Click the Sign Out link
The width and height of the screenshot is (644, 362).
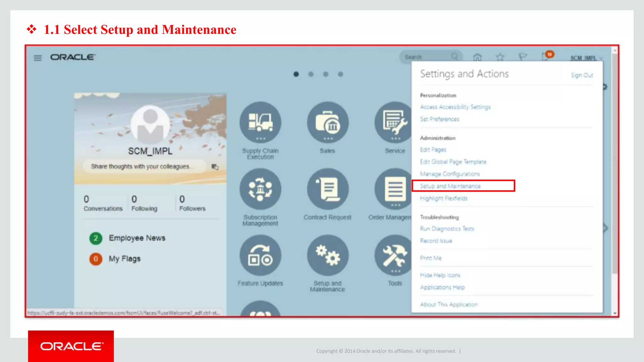(582, 75)
